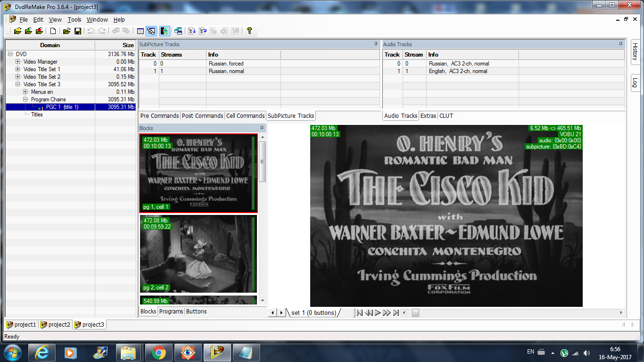Pin the Blocks panel
Image resolution: width=644 pixels, height=362 pixels.
pyautogui.click(x=262, y=128)
